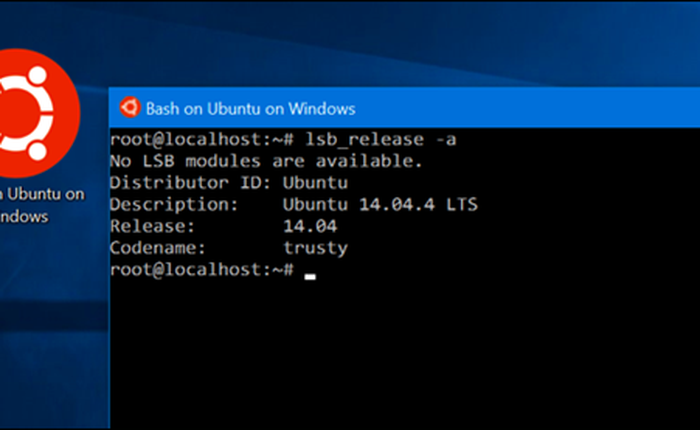Click the Ubuntu logo in the terminal title bar

pyautogui.click(x=130, y=108)
